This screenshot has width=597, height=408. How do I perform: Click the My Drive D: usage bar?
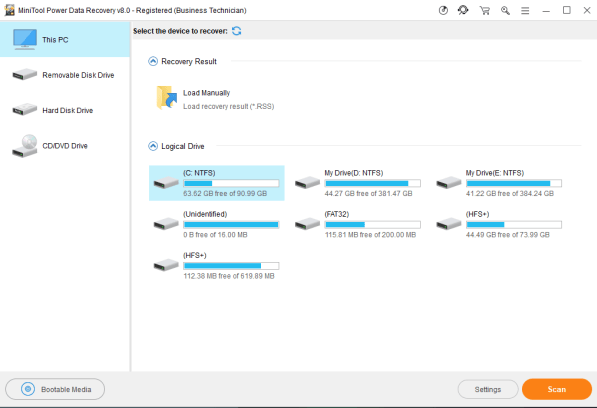[x=372, y=183]
